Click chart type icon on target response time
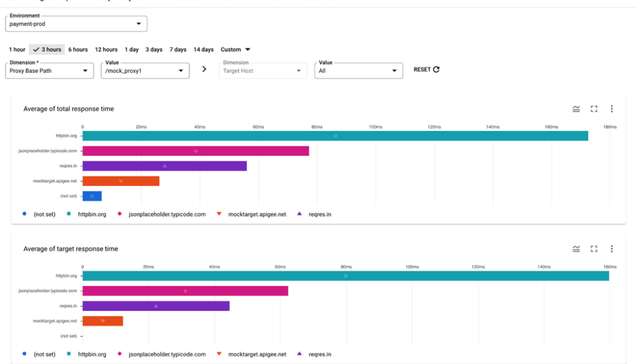 (x=576, y=249)
